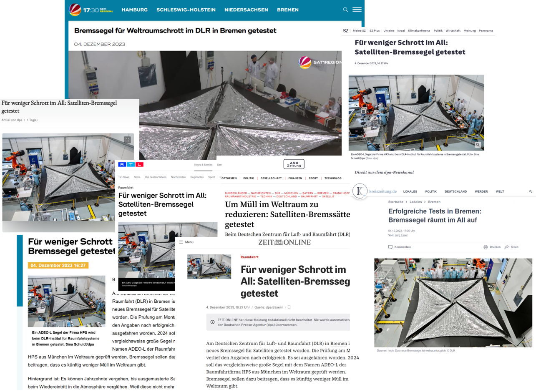The width and height of the screenshot is (536, 392).
Task: Open Deutschland on kreiszeitung.de navigation
Action: [x=455, y=191]
